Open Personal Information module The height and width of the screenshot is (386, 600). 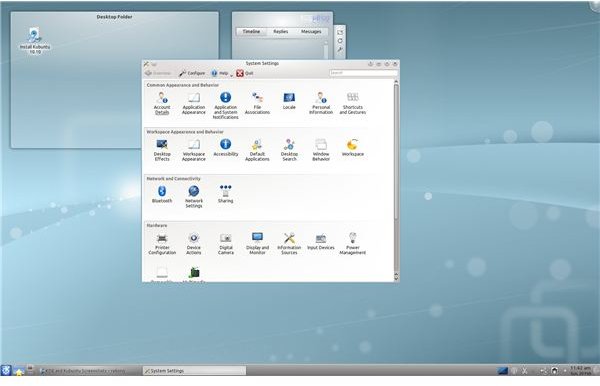[321, 103]
